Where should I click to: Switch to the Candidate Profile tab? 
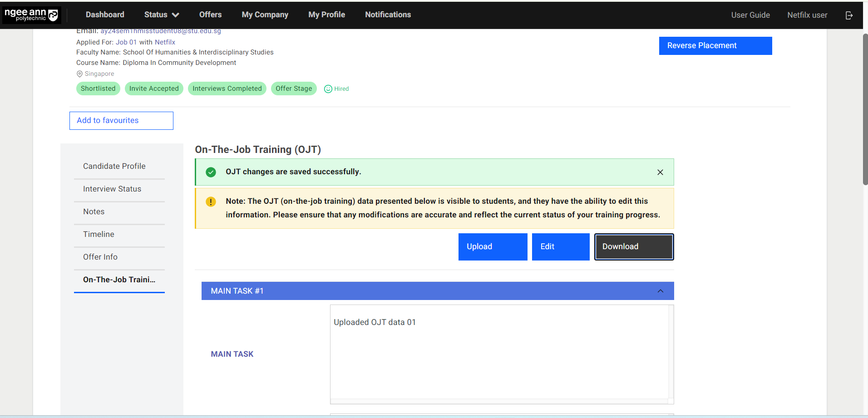[x=114, y=166]
